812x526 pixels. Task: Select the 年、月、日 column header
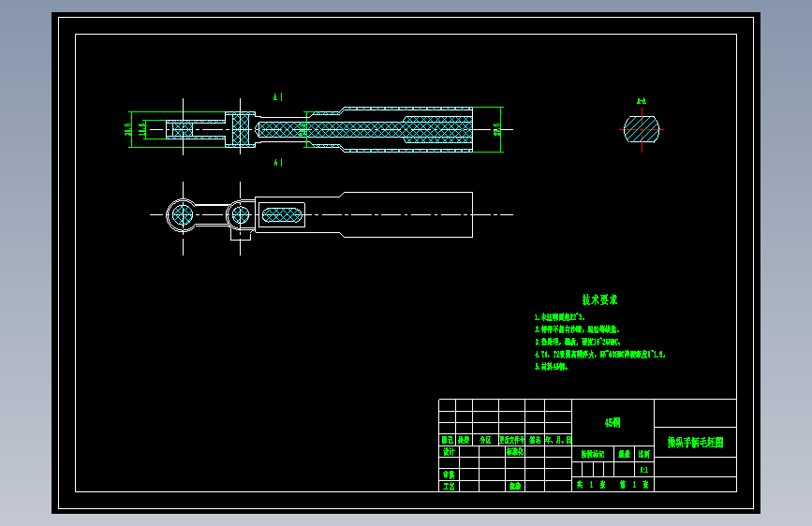coord(558,440)
